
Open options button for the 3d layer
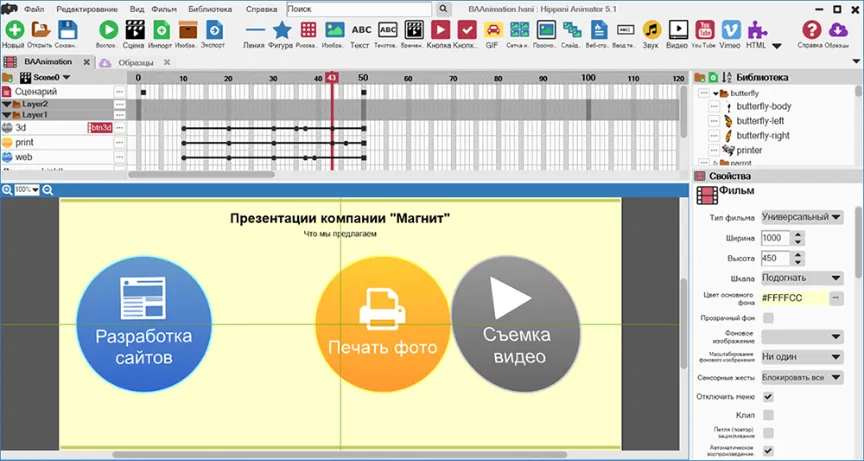(x=120, y=128)
